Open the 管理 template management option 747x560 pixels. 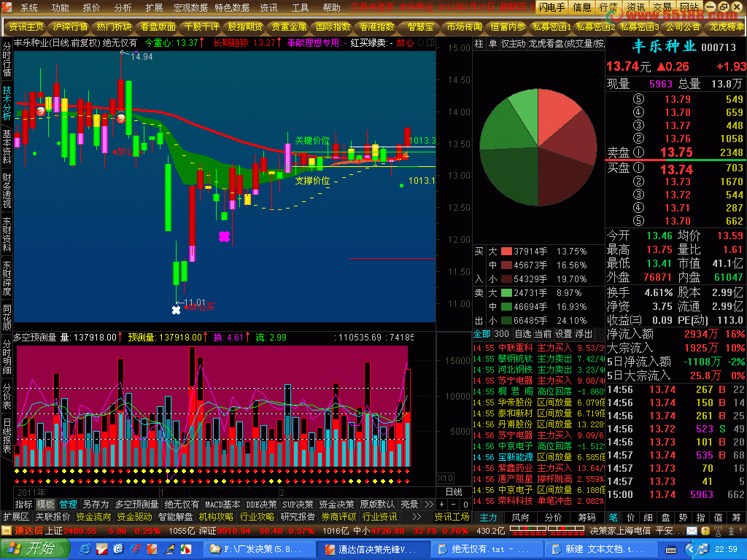(68, 505)
